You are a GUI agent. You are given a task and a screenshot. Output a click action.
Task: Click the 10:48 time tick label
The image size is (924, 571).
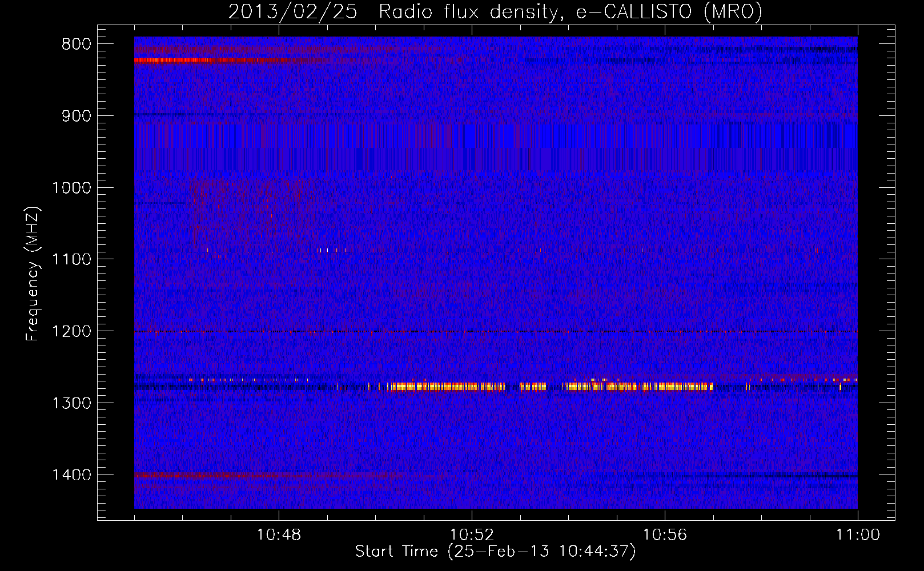tap(279, 535)
